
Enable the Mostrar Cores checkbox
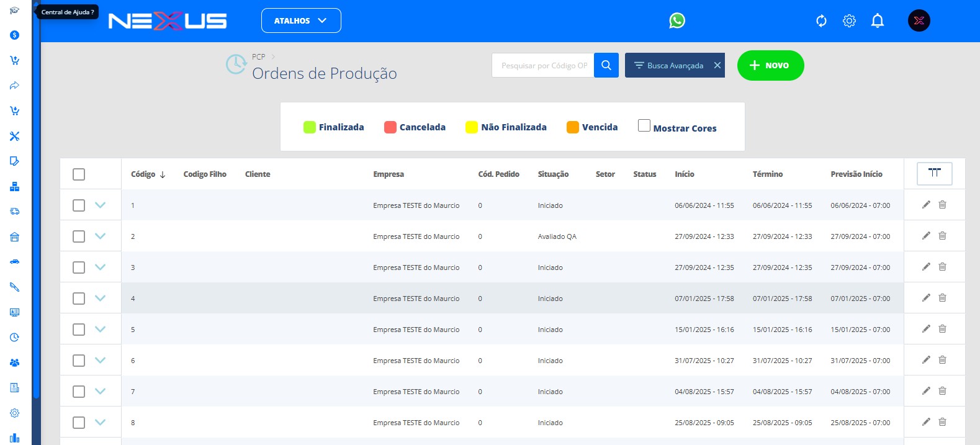point(644,126)
